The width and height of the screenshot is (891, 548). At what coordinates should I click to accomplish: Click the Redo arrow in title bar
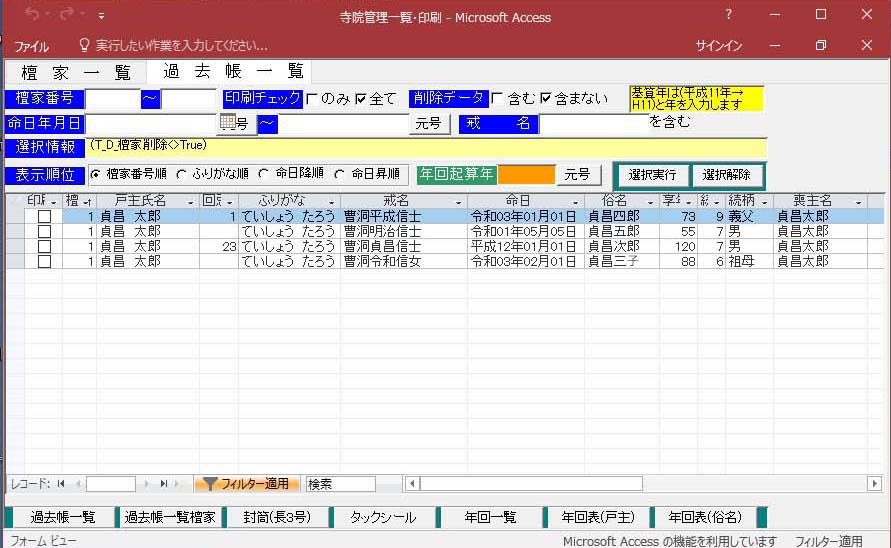(66, 14)
